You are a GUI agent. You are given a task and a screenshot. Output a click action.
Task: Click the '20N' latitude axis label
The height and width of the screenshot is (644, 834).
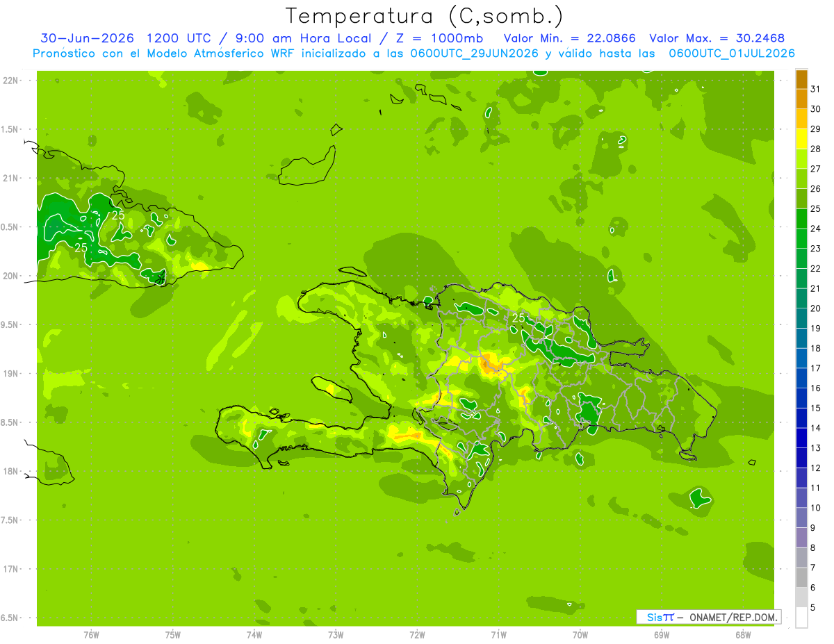pyautogui.click(x=10, y=276)
